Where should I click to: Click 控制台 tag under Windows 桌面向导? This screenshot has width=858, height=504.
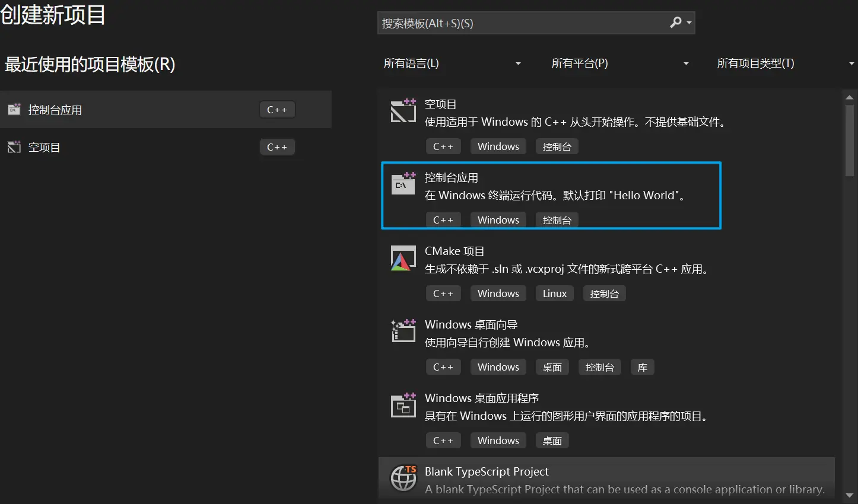point(600,367)
